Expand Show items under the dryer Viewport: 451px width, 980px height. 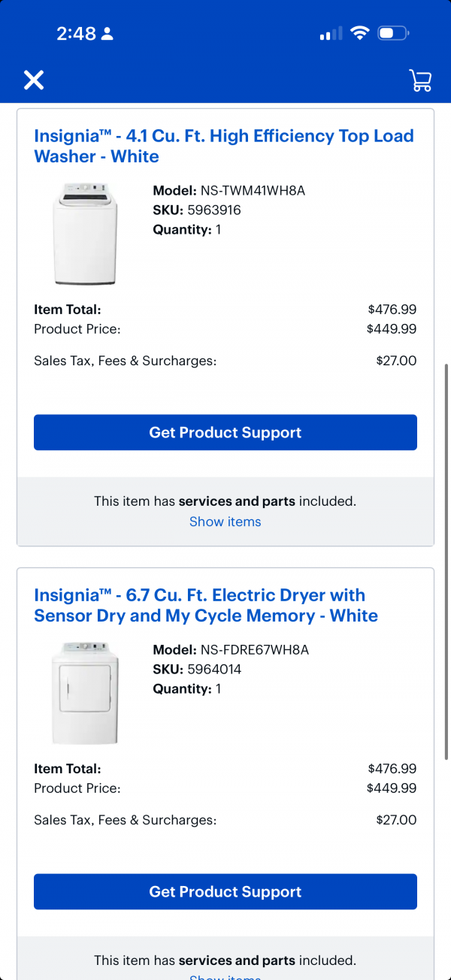coord(225,975)
